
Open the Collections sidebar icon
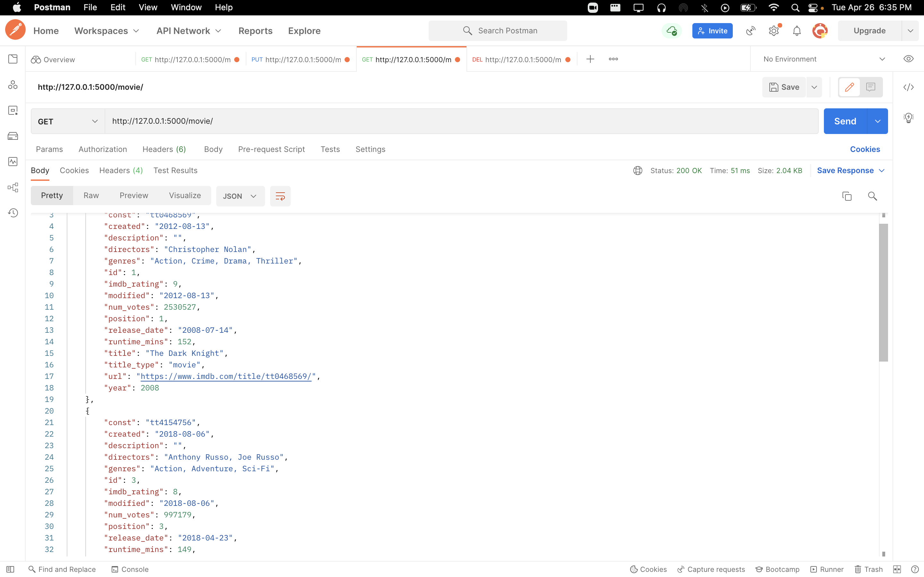13,59
